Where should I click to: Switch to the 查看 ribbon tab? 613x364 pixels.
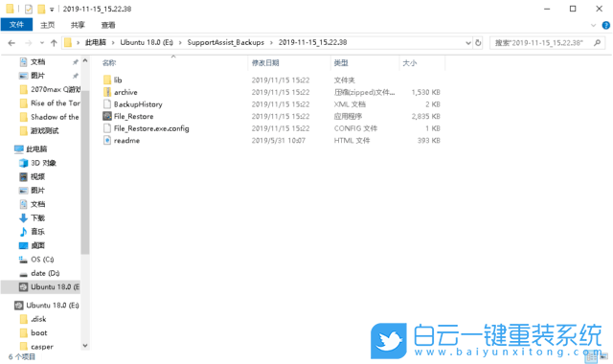point(108,25)
